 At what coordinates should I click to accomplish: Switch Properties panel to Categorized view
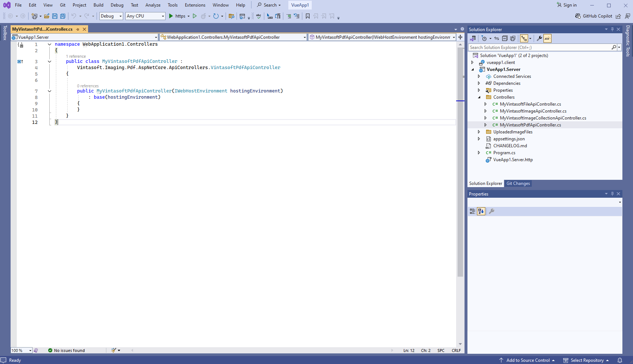point(473,211)
